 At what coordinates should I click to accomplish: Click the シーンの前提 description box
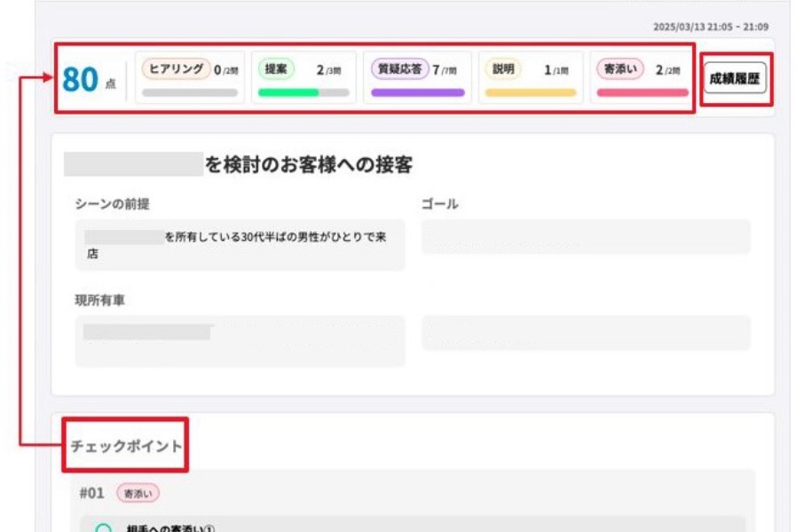pyautogui.click(x=240, y=245)
